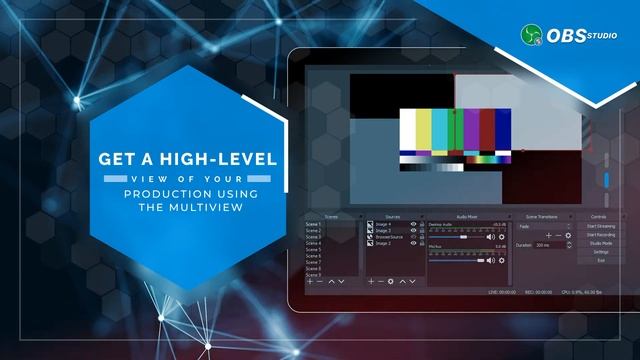
Task: Mute Mic/Aux with the speaker icon
Action: coord(491,260)
